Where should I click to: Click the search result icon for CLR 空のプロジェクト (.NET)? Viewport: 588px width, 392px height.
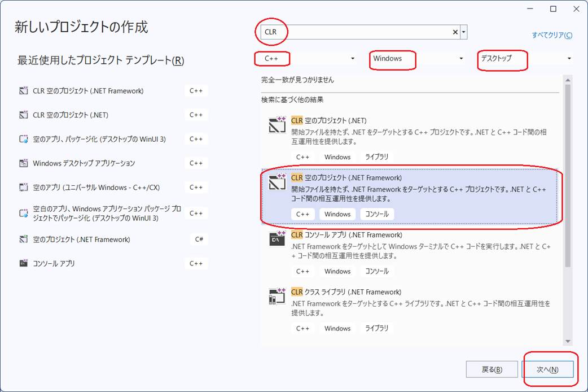(x=277, y=125)
